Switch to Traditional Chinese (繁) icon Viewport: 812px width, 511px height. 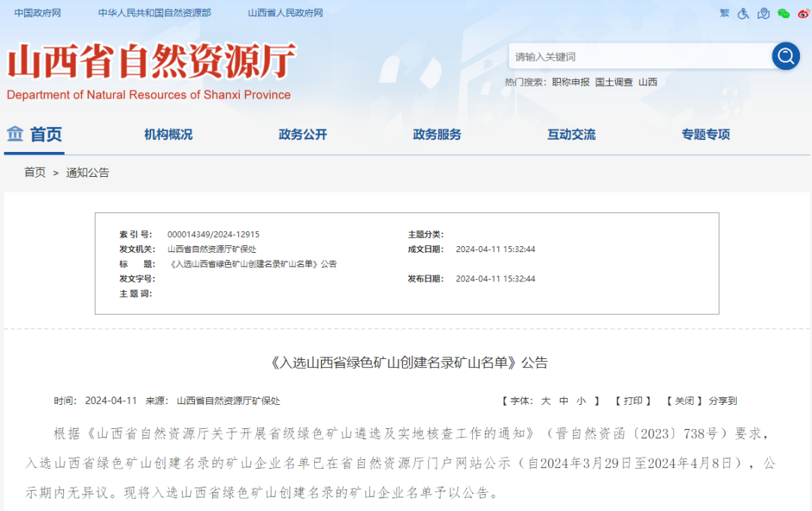725,14
